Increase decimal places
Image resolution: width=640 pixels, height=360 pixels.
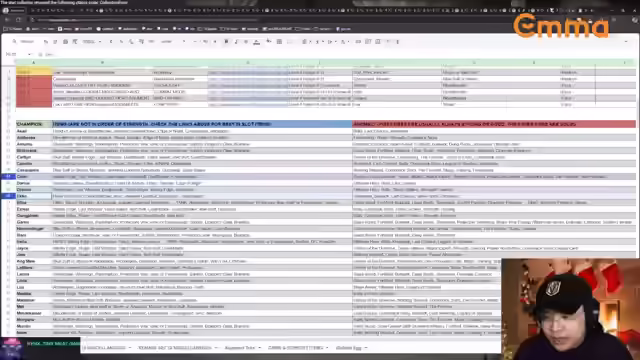pyautogui.click(x=141, y=42)
